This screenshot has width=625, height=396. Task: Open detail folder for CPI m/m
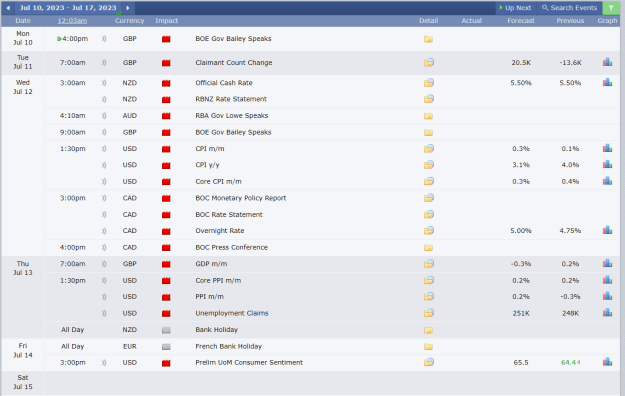click(428, 149)
